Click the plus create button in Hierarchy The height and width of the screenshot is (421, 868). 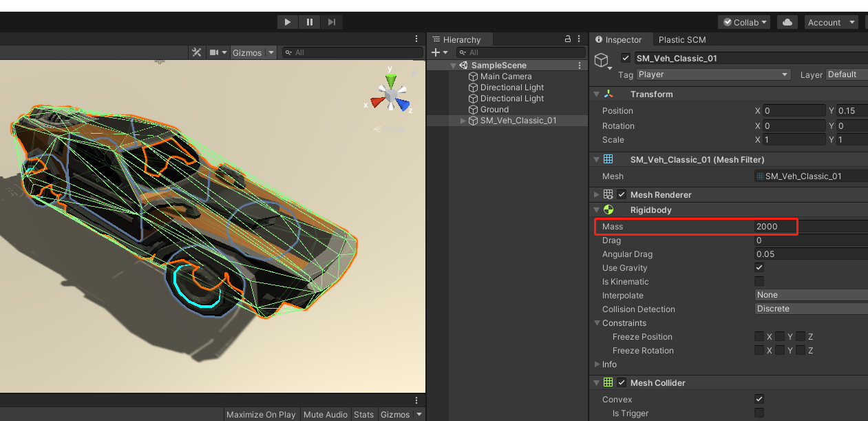(x=435, y=52)
